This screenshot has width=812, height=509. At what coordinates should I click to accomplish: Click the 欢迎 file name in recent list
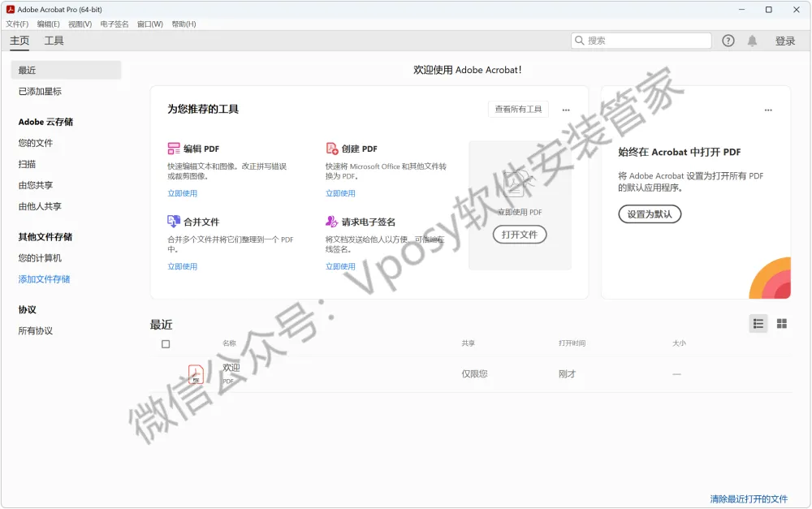(231, 368)
